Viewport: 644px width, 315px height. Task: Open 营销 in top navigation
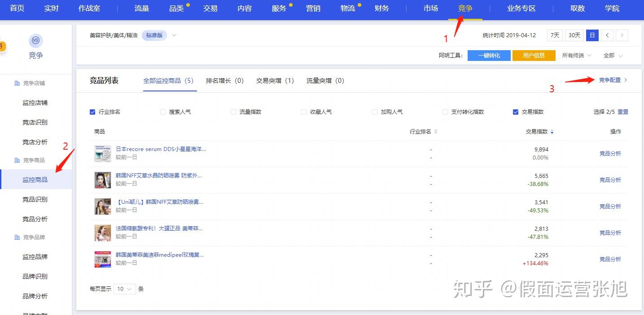tap(313, 9)
